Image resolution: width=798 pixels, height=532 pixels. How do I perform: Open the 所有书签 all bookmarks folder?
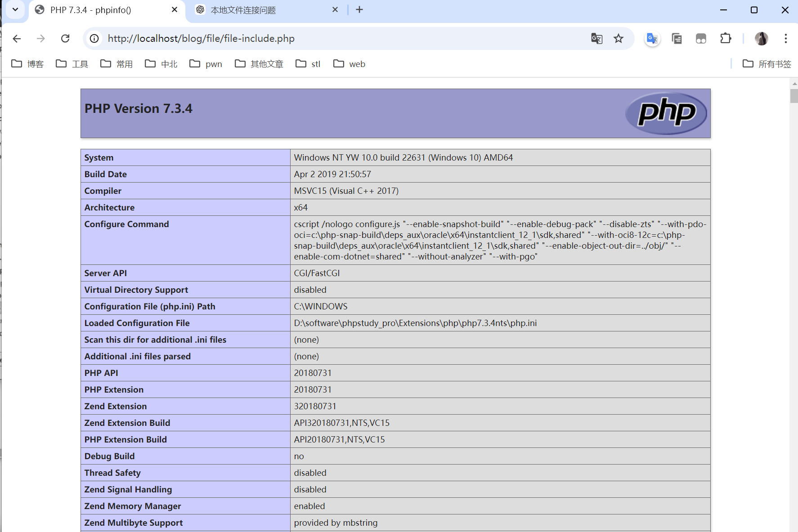[x=767, y=64]
